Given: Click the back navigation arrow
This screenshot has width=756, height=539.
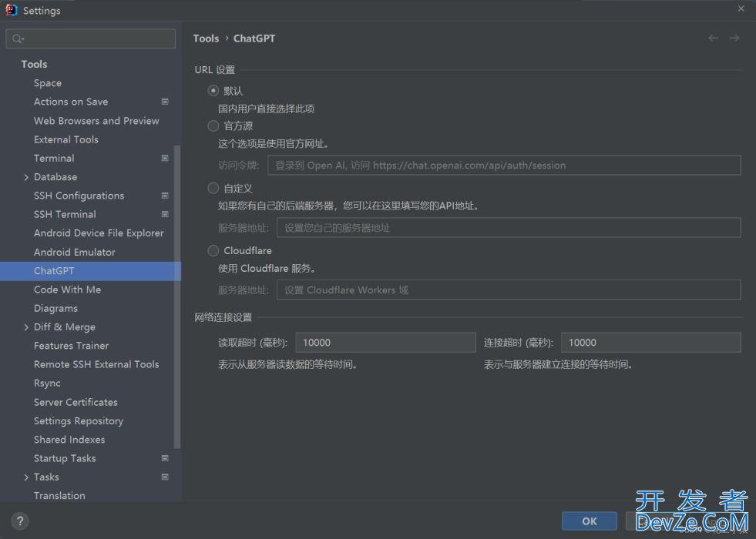Looking at the screenshot, I should click(x=713, y=38).
